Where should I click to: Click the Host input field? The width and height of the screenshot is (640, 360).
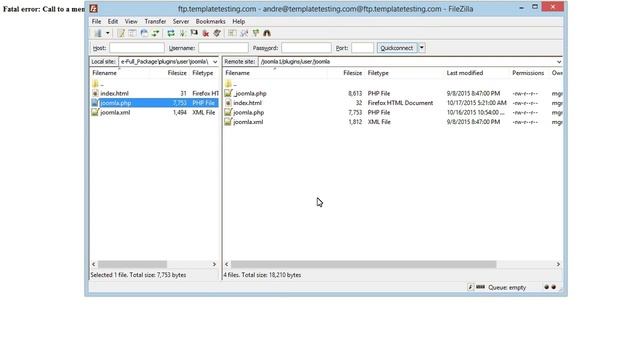click(x=137, y=48)
